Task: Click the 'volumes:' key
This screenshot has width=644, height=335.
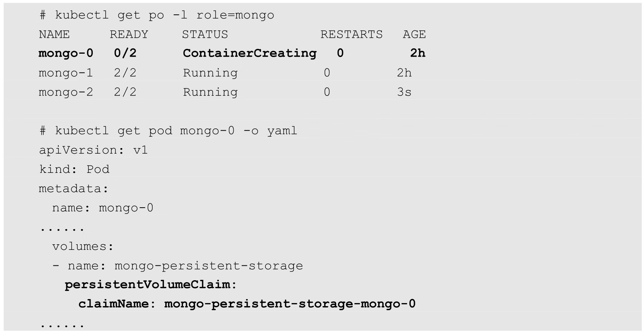Action: [83, 247]
